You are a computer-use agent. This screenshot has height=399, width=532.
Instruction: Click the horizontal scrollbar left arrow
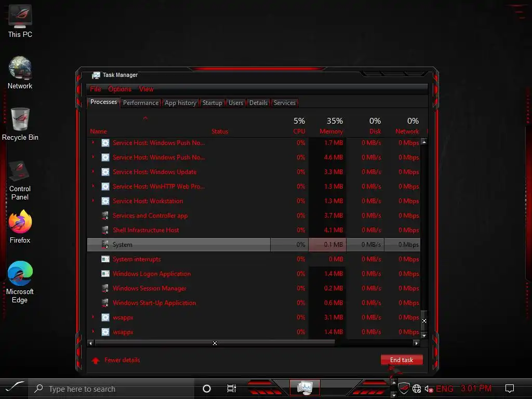pyautogui.click(x=90, y=343)
